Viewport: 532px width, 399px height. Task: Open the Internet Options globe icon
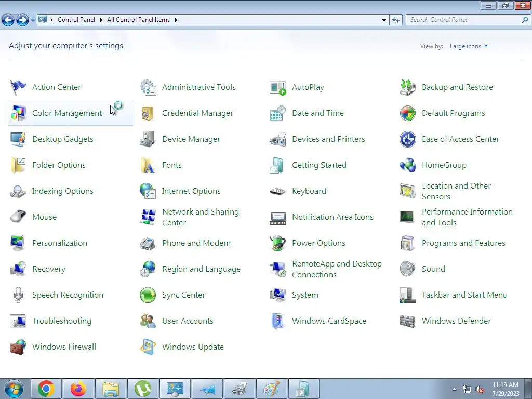pos(148,191)
